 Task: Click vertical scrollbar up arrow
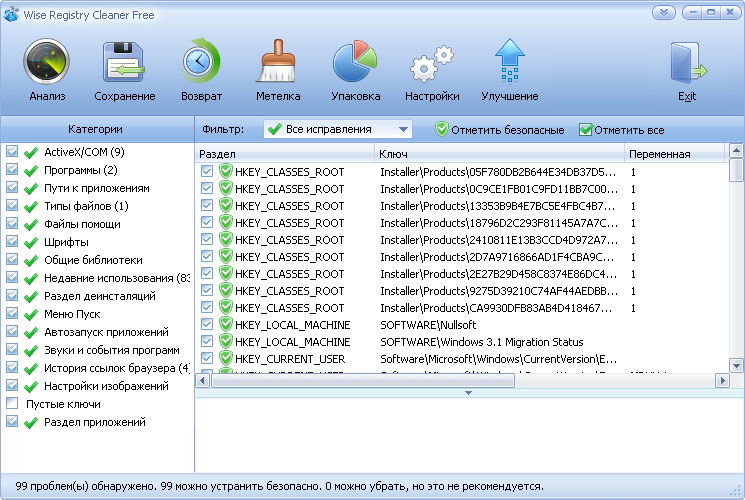tap(736, 151)
